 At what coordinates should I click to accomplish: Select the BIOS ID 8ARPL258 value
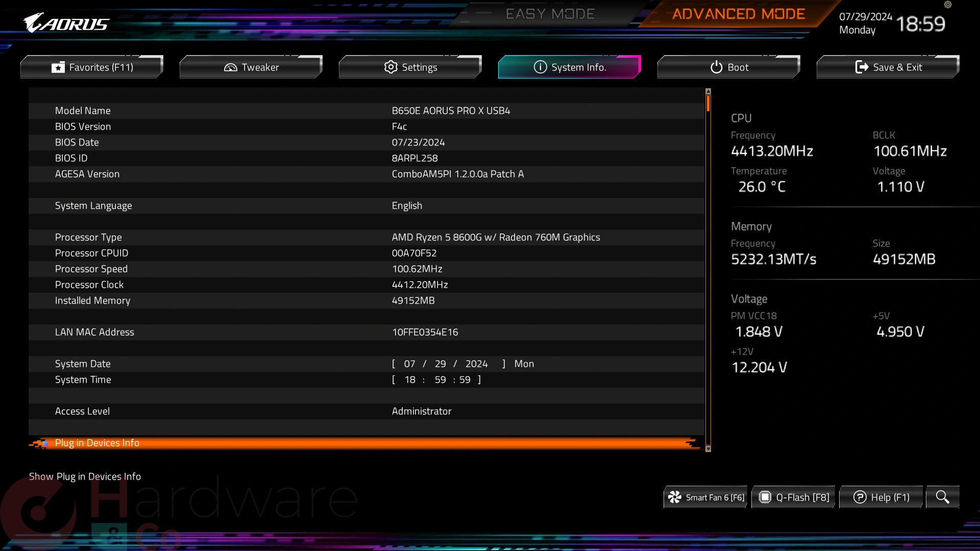[414, 158]
